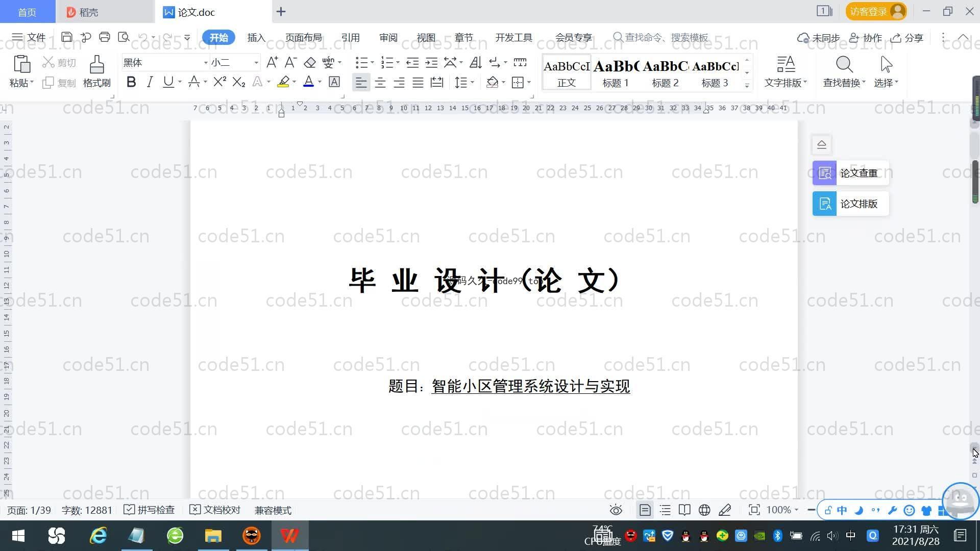Click the 分享 share button
Screen dimensions: 980x551
click(907, 38)
